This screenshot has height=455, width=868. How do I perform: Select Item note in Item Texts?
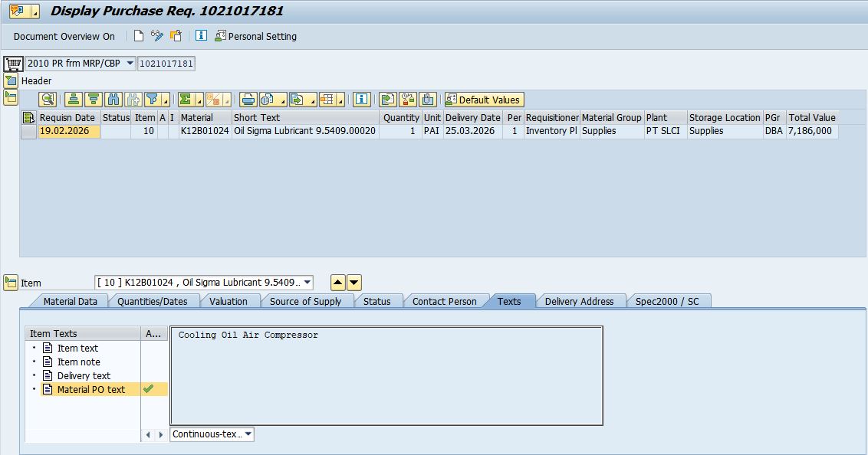click(x=78, y=362)
